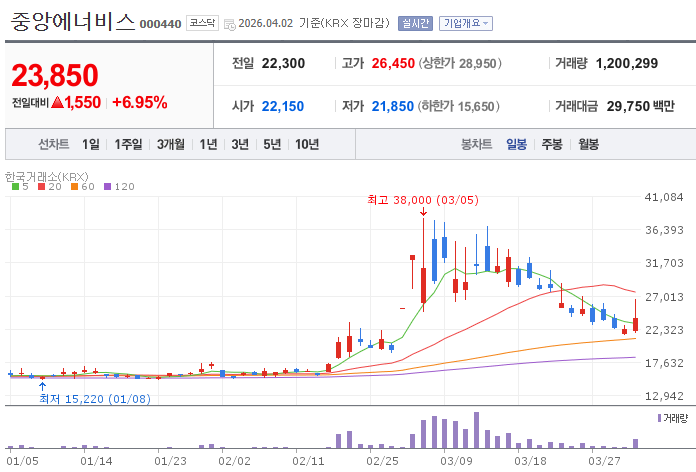Click the 한국거래소(KRX) label
The image size is (696, 472).
pos(47,177)
